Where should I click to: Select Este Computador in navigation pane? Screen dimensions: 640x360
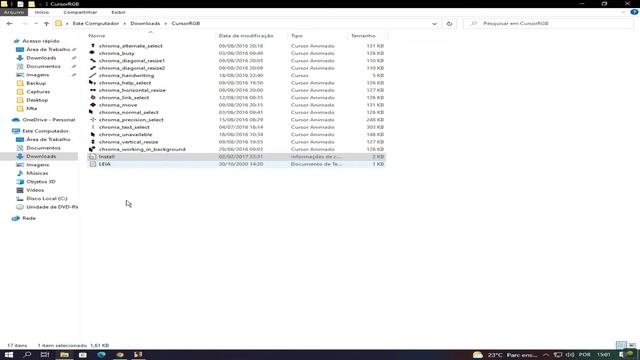(x=45, y=131)
